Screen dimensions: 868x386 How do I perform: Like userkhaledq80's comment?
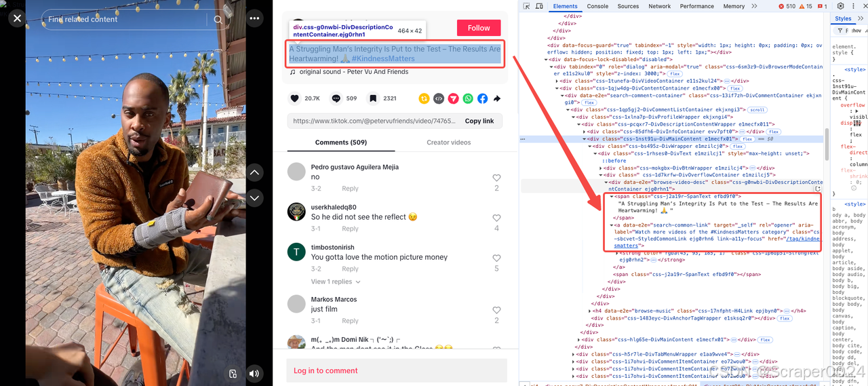(x=496, y=218)
